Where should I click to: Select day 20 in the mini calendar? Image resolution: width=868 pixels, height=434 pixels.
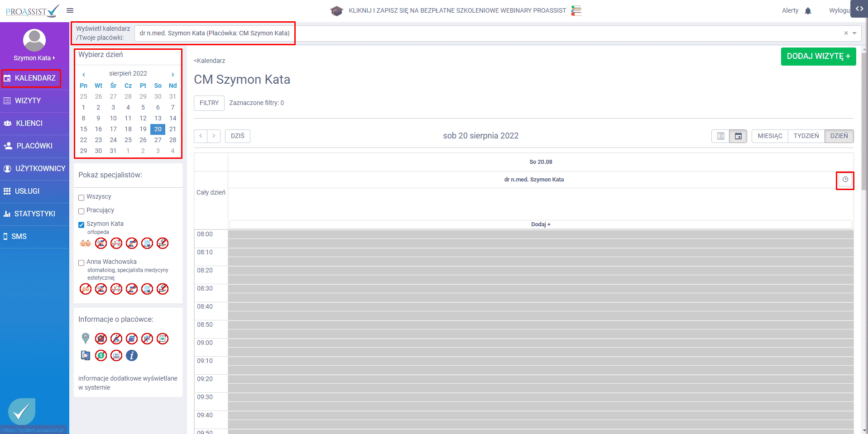click(x=158, y=129)
